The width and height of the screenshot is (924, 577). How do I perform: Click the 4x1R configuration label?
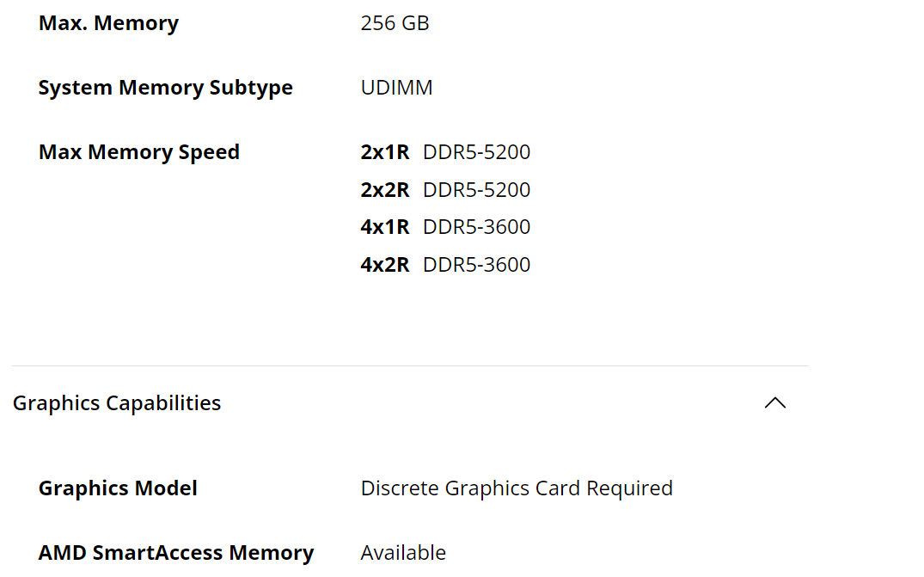(385, 227)
